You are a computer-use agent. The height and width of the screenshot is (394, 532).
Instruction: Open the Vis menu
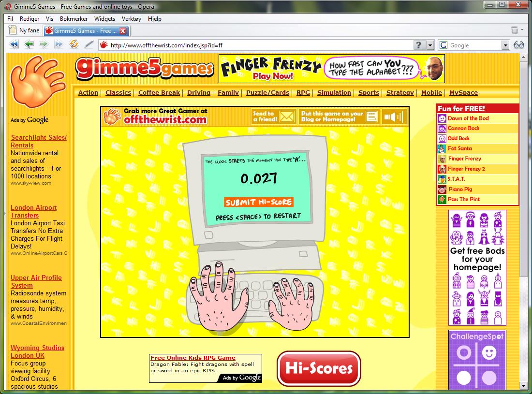[49, 19]
